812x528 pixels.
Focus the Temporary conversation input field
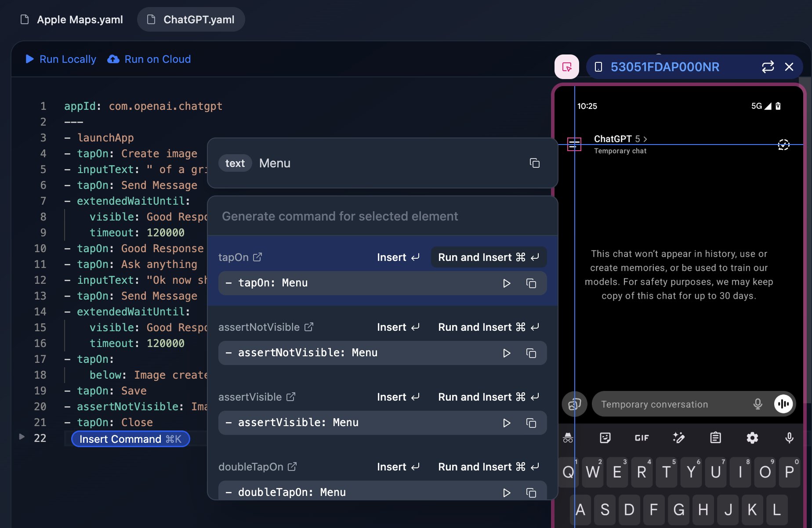coord(672,404)
